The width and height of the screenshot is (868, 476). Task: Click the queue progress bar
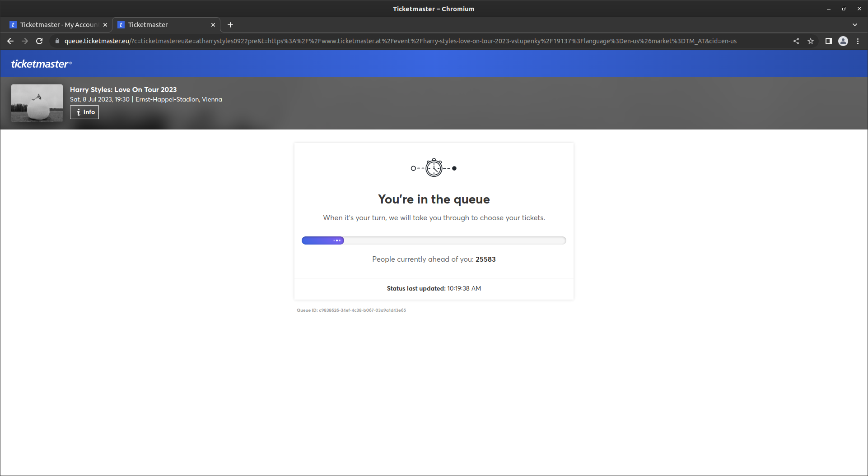(434, 240)
